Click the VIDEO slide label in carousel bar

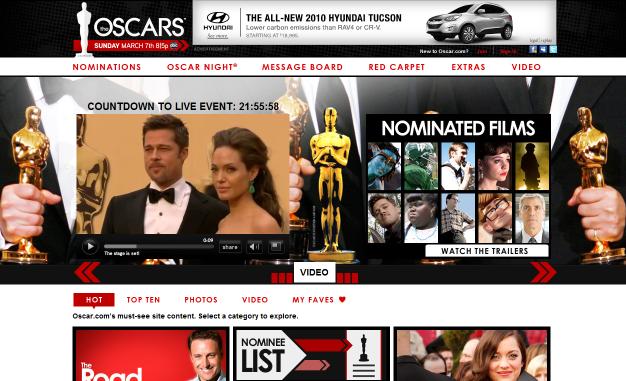314,272
